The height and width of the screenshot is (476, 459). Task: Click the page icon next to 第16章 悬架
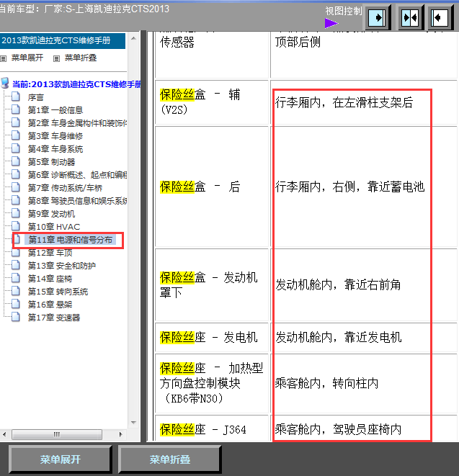(x=16, y=304)
